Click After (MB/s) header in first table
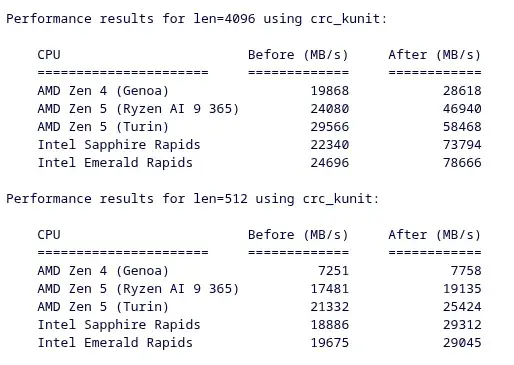 coord(435,55)
